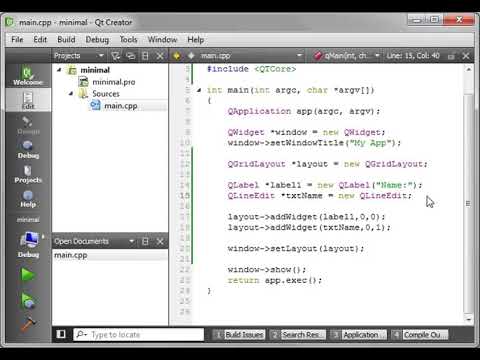
Task: Click the locator magnifier icon
Action: coord(81,334)
